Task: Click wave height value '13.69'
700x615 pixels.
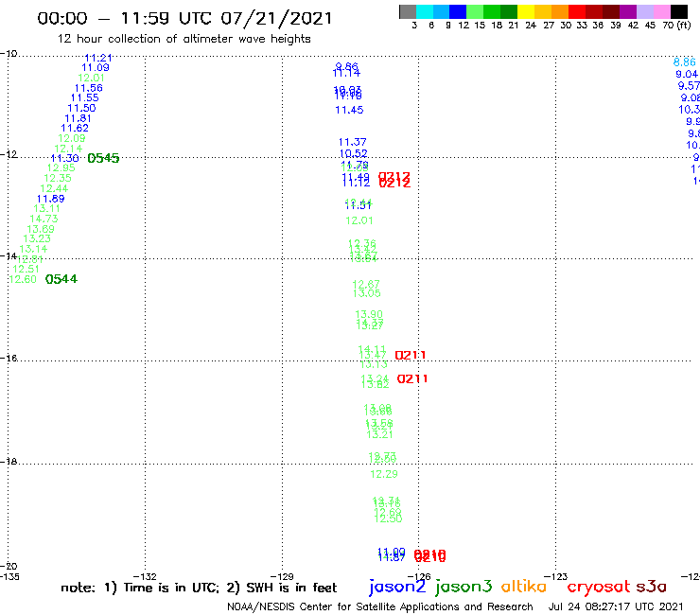Action: point(41,229)
